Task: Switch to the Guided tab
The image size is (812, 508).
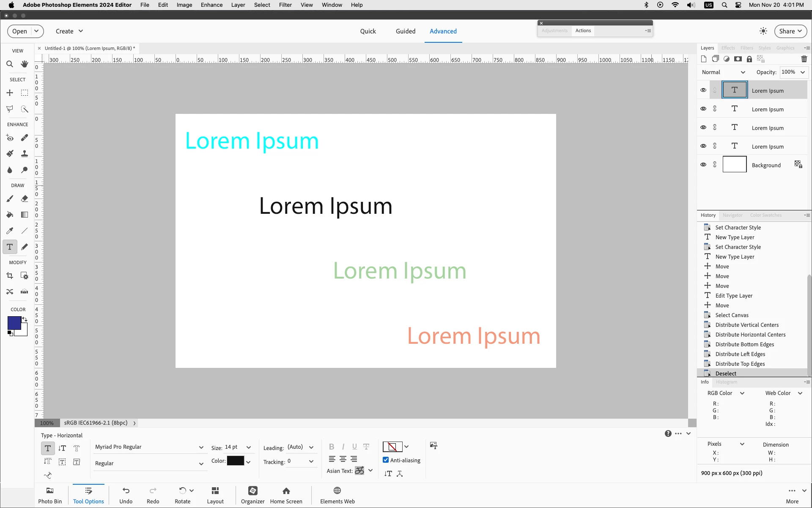Action: (405, 31)
